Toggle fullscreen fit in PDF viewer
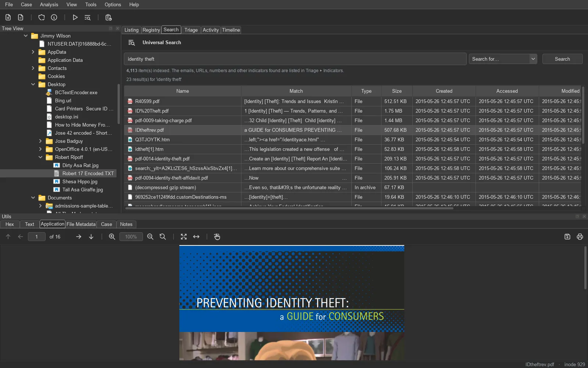This screenshot has width=588, height=368. (184, 237)
